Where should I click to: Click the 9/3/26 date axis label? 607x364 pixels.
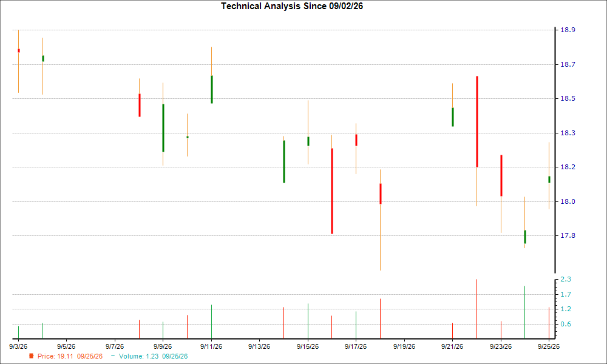[18, 346]
